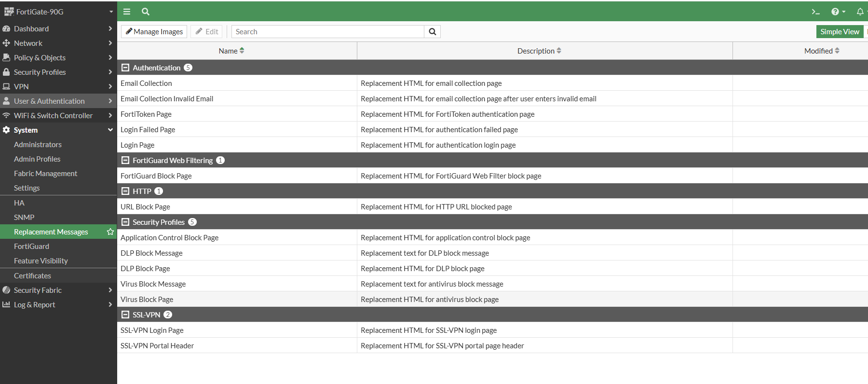Open the FortiGate-90G device dropdown
The width and height of the screenshot is (868, 384).
(111, 12)
